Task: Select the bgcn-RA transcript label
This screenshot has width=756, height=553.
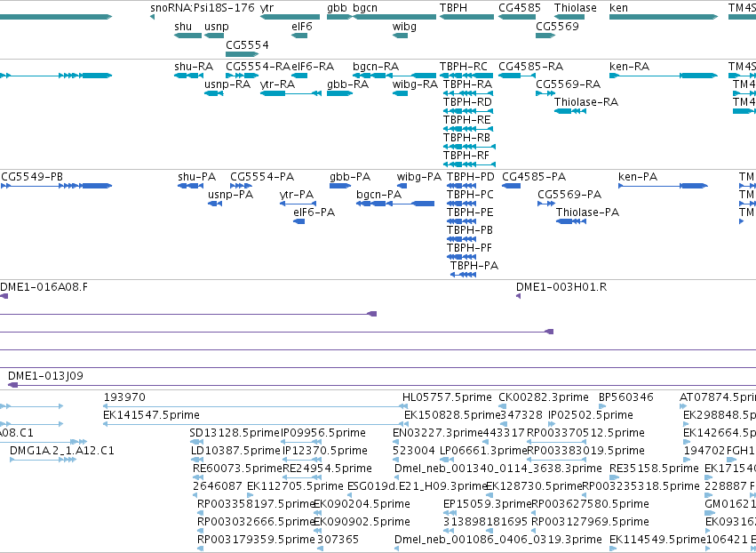Action: [x=376, y=66]
